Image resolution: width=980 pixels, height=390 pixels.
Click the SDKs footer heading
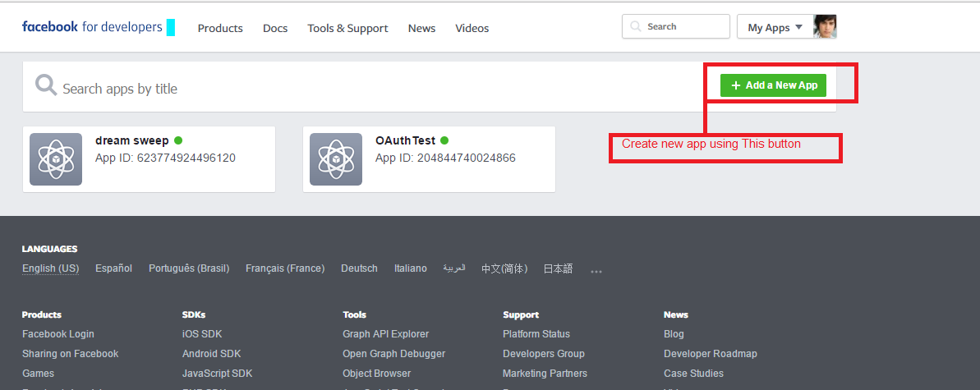pos(194,314)
